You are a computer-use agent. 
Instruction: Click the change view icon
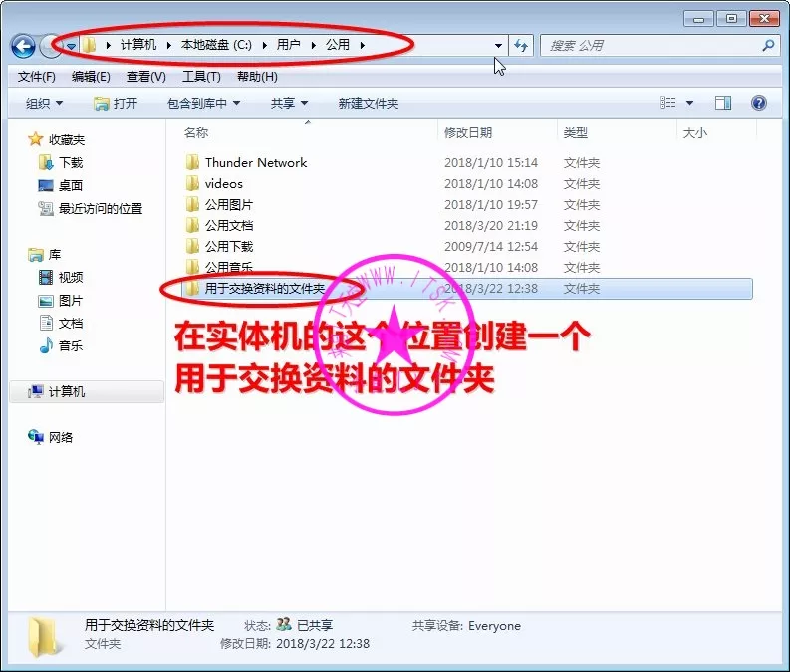[x=668, y=103]
